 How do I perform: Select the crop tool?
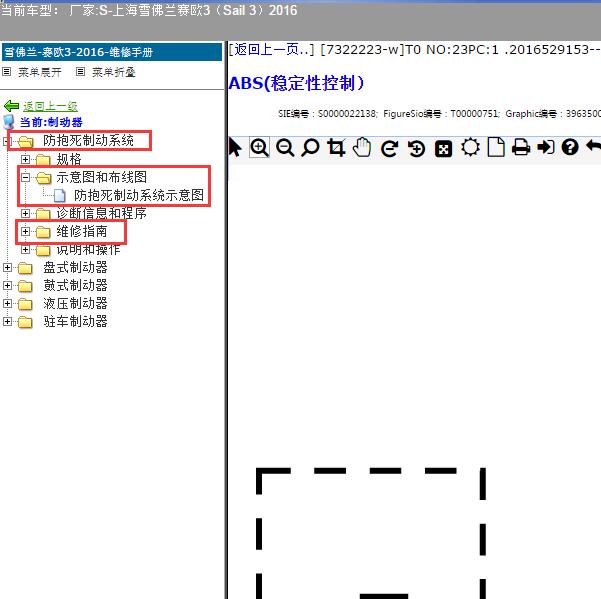point(336,148)
